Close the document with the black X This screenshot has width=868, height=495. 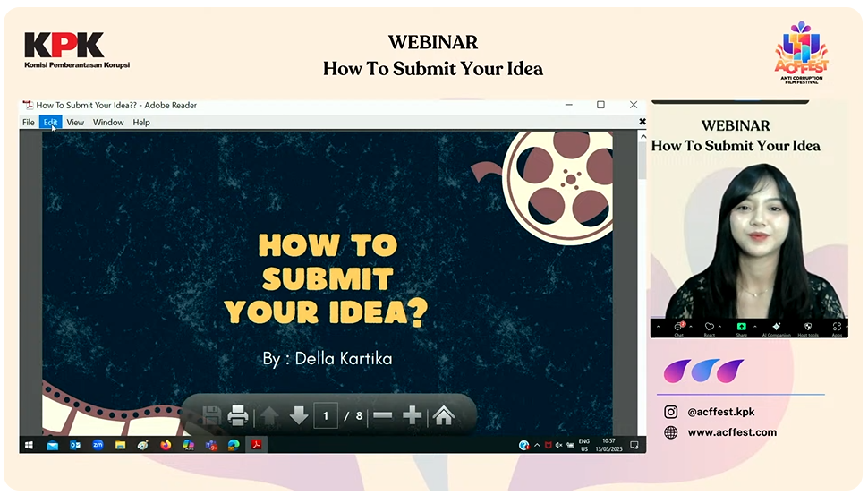(642, 121)
